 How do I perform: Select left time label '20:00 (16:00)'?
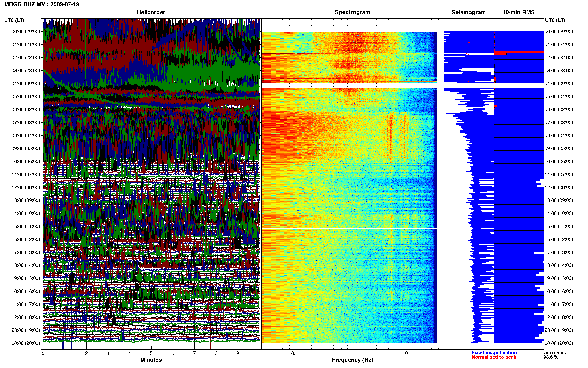[x=26, y=291]
